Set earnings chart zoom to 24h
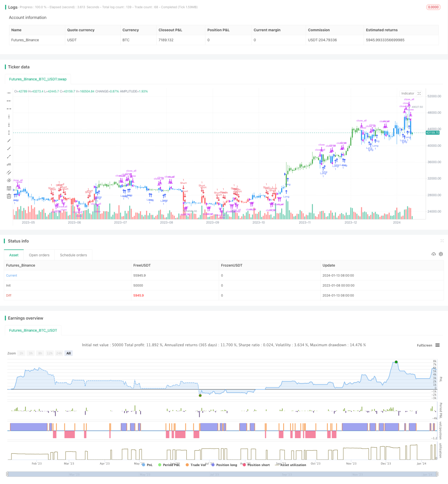 pos(59,353)
